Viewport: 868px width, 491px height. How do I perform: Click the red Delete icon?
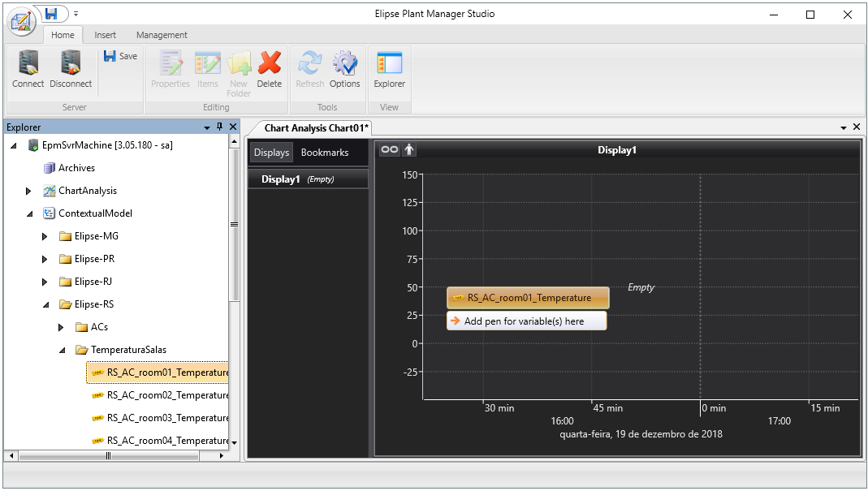[270, 63]
